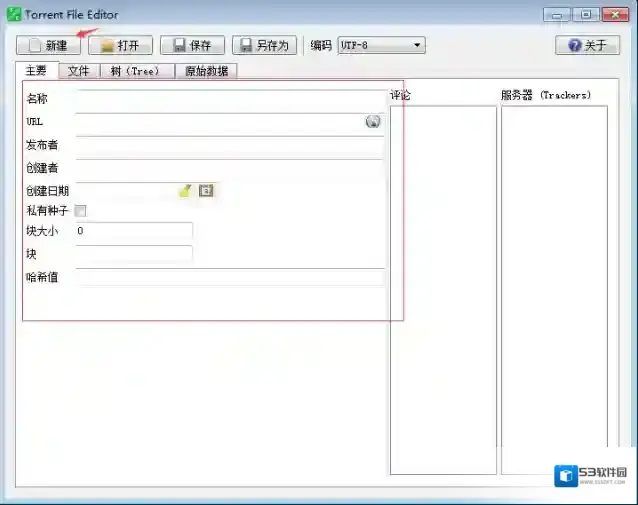Click the globe icon in URL field
This screenshot has height=505, width=638.
pos(373,122)
